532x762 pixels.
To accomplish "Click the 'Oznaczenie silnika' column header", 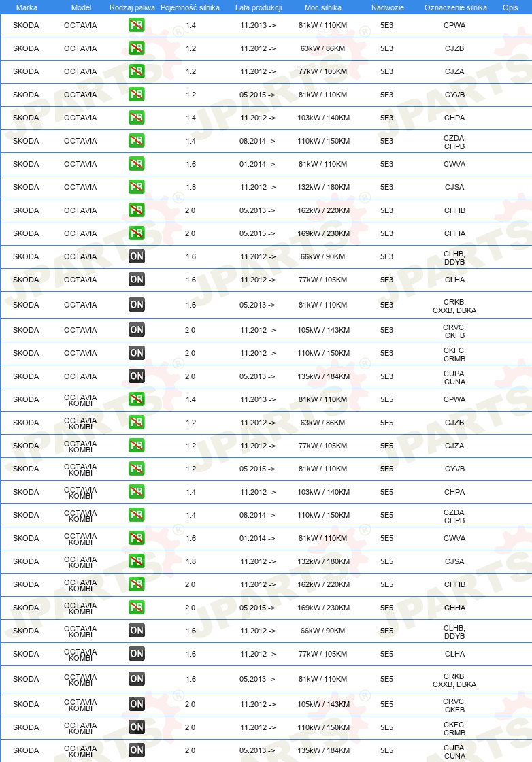I will pyautogui.click(x=455, y=7).
